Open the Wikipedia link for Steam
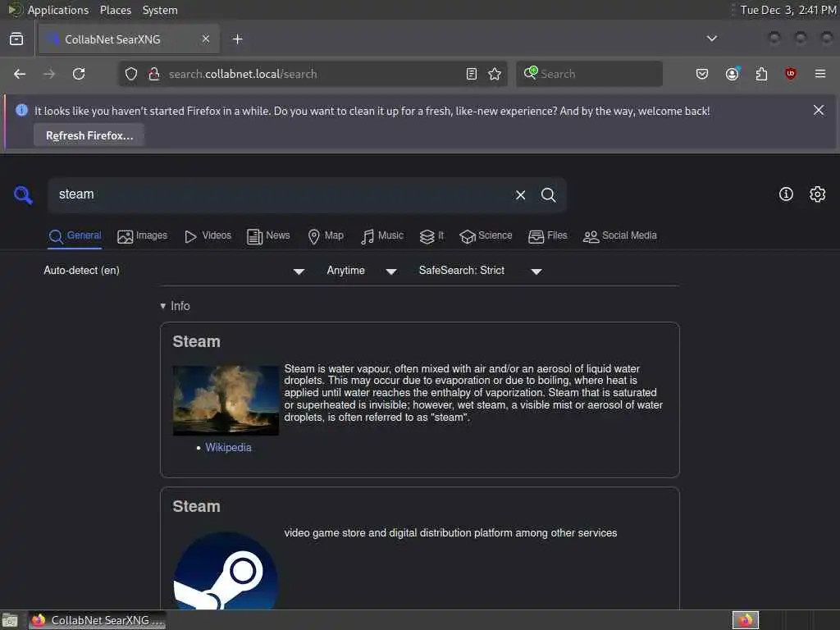This screenshot has height=630, width=840. tap(228, 447)
